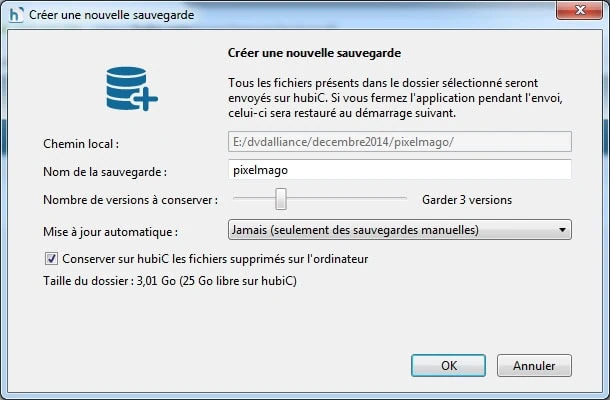Image resolution: width=610 pixels, height=400 pixels.
Task: Click the 'Nom de la sauvegarde' text field
Action: 400,170
